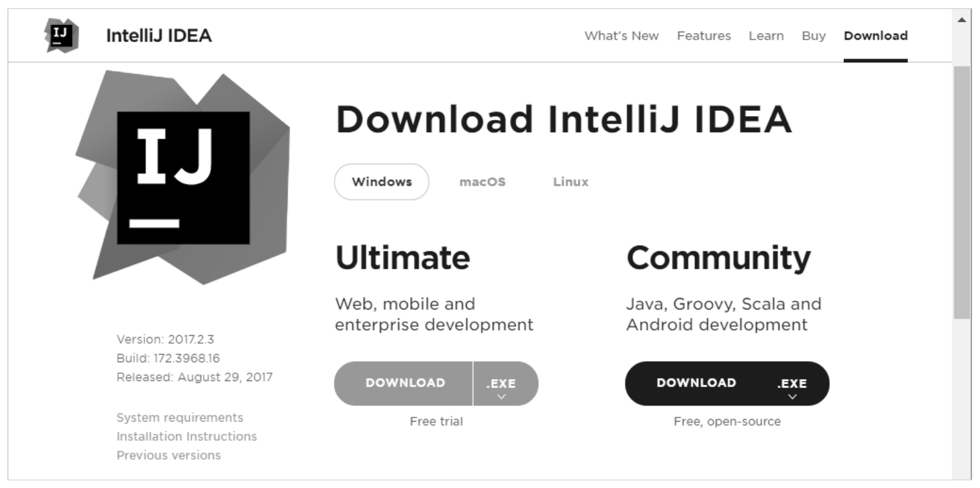This screenshot has height=488, width=980.
Task: Navigate to the Buy page
Action: pos(814,36)
